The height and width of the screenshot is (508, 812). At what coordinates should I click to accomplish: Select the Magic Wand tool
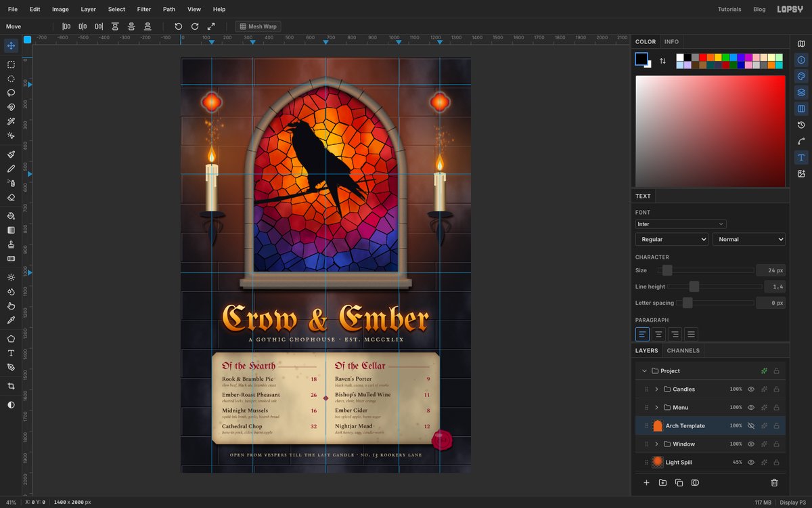coord(11,121)
